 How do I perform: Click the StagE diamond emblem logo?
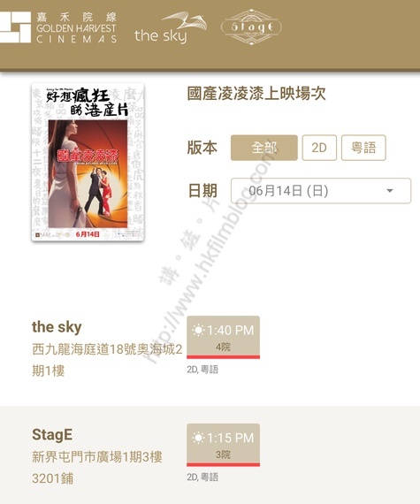[x=251, y=27]
